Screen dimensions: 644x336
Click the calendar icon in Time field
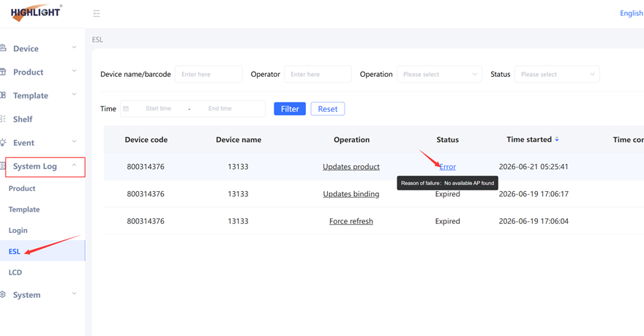click(126, 108)
